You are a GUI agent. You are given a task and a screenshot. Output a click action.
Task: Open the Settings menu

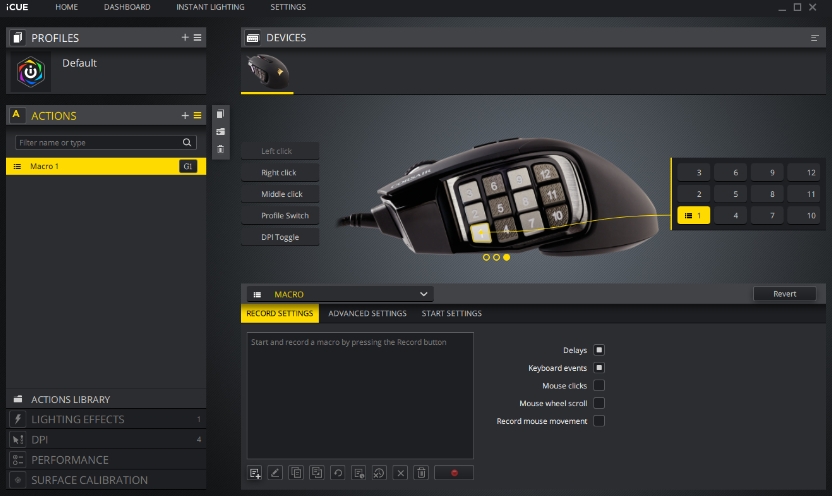pyautogui.click(x=288, y=7)
